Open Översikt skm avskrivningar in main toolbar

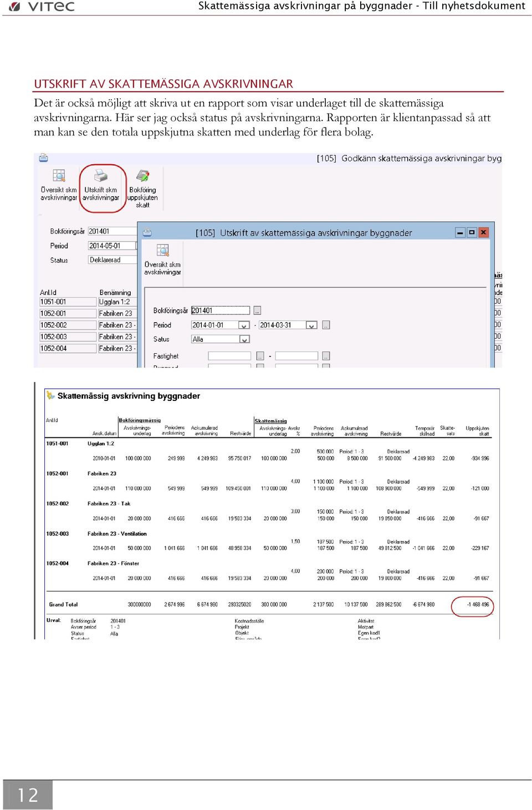(58, 185)
